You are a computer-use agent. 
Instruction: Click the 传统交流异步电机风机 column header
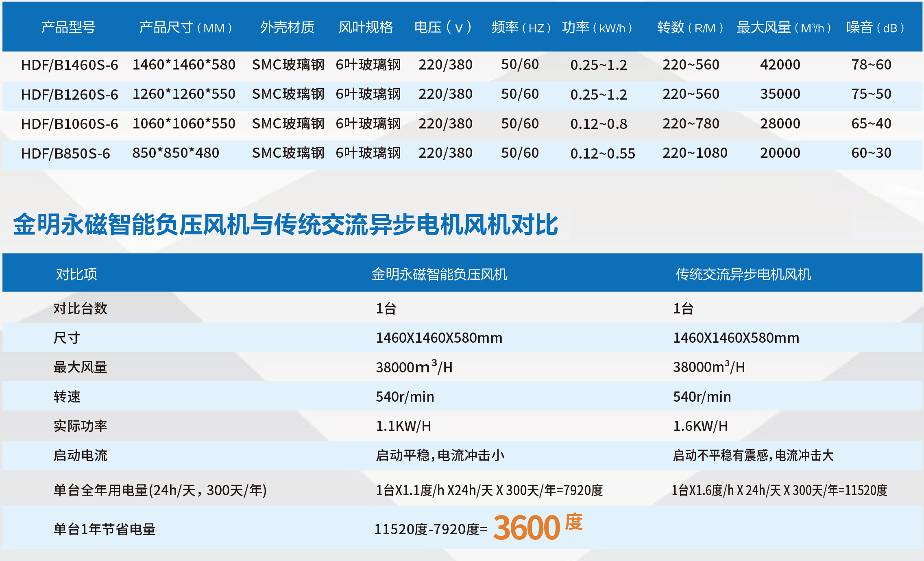[743, 274]
